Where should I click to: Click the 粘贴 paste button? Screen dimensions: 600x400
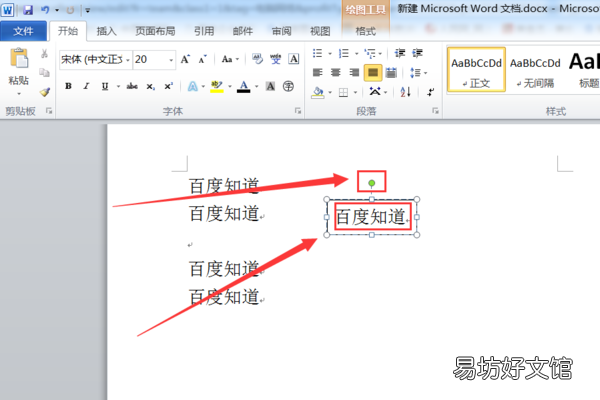(x=19, y=59)
